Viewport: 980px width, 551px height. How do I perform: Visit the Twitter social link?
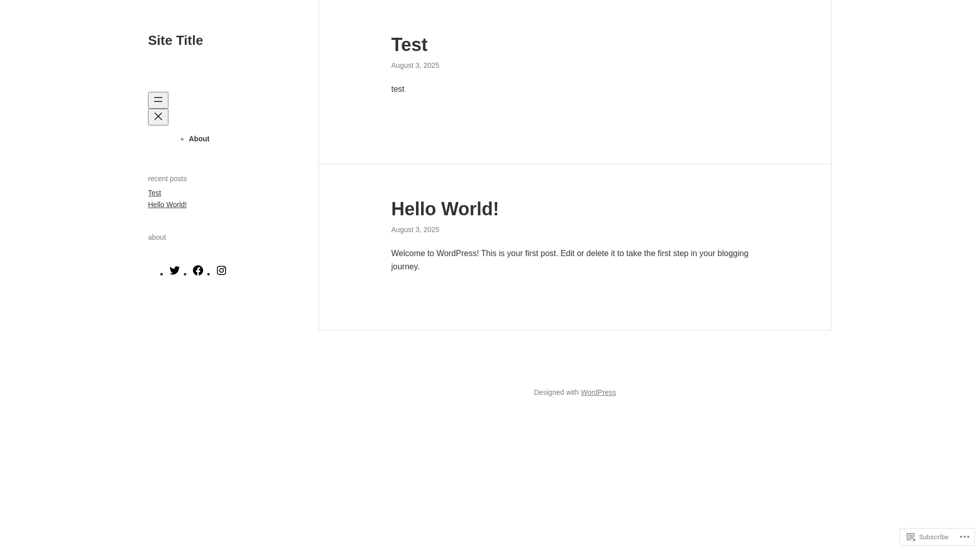(x=175, y=270)
